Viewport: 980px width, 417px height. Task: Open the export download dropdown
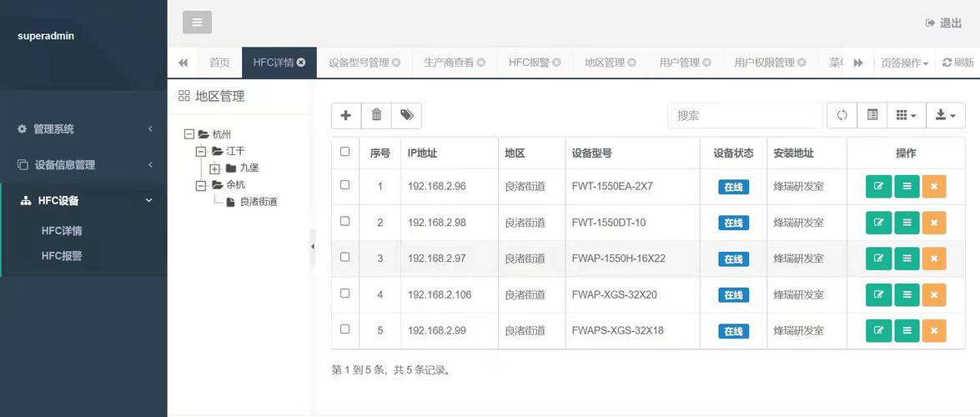point(946,116)
